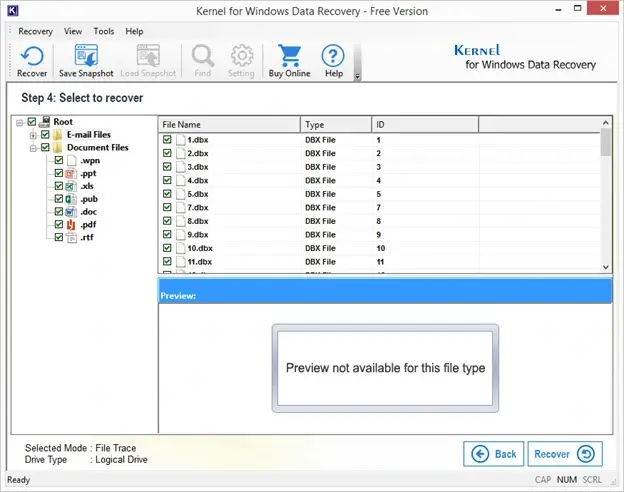Sort by Type column header
Viewport: 624px width, 492px height.
point(336,125)
